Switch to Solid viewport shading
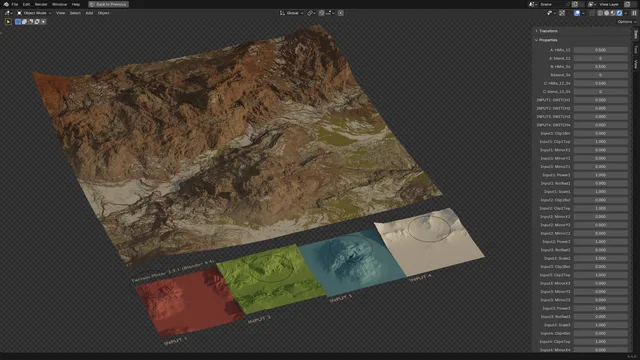Screen dimensions: 640x360 point(607,13)
